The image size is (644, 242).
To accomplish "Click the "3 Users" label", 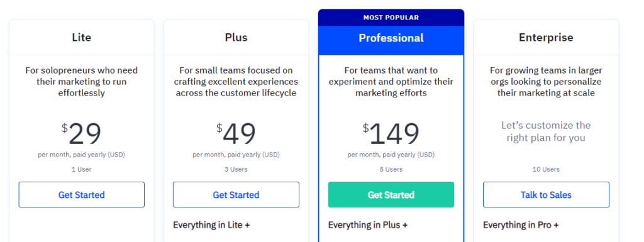I will click(236, 169).
